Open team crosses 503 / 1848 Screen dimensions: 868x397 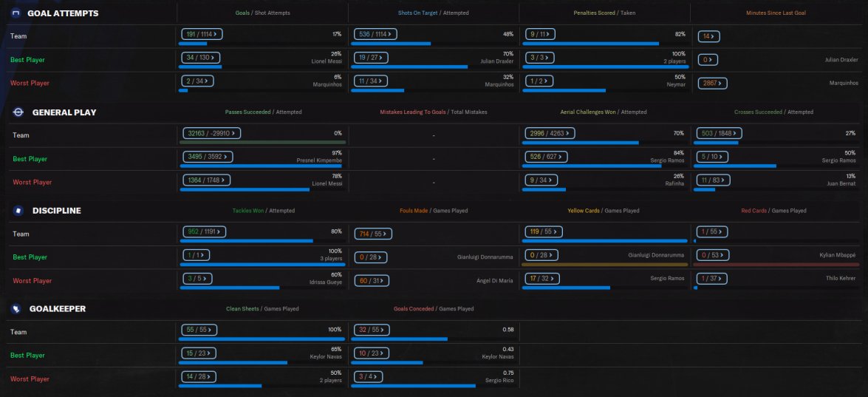[719, 133]
